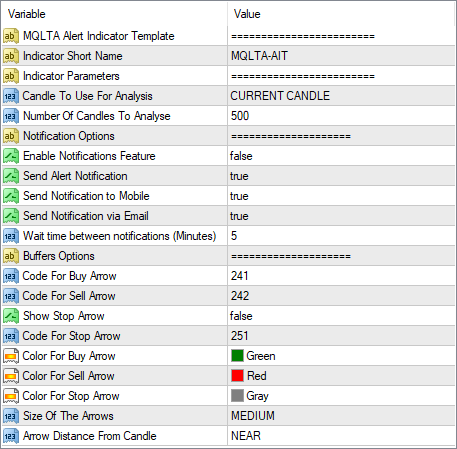The image size is (457, 449).
Task: Select the Wait time between notifications label
Action: pos(119,236)
